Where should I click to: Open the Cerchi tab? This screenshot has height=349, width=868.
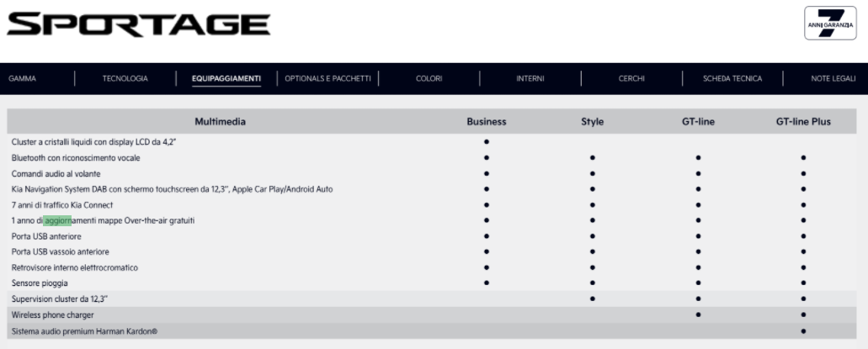tap(631, 78)
